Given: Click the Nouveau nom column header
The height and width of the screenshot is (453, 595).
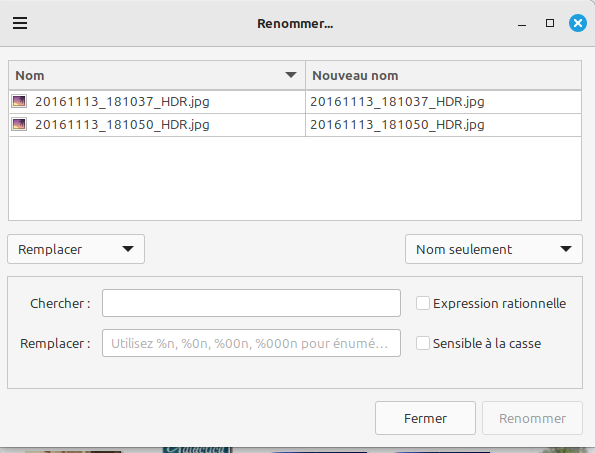Looking at the screenshot, I should click(x=443, y=75).
